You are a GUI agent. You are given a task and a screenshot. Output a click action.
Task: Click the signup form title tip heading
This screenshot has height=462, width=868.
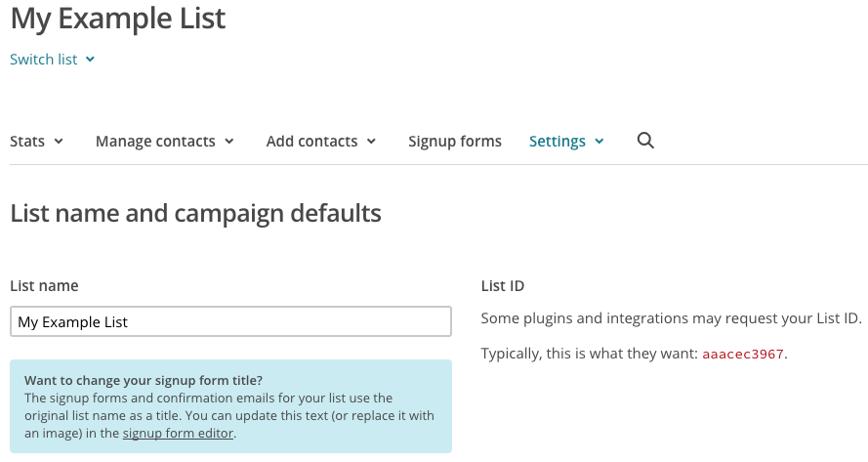pyautogui.click(x=144, y=380)
